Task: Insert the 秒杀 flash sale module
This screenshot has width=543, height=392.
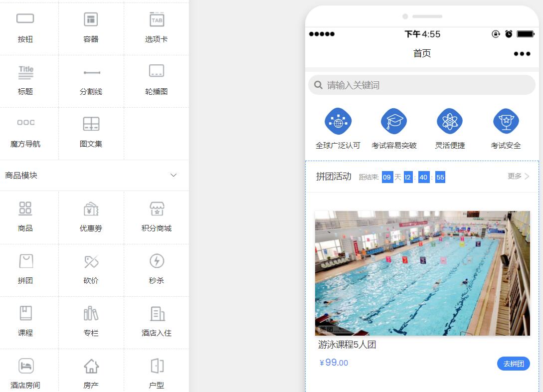Action: point(157,270)
